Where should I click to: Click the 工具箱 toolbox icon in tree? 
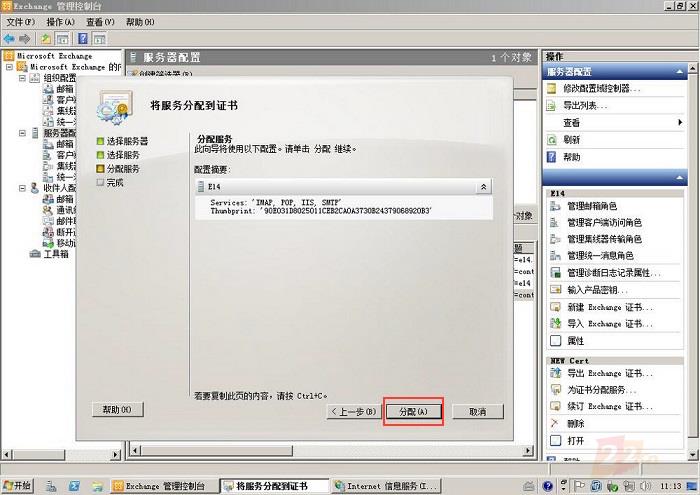[35, 254]
